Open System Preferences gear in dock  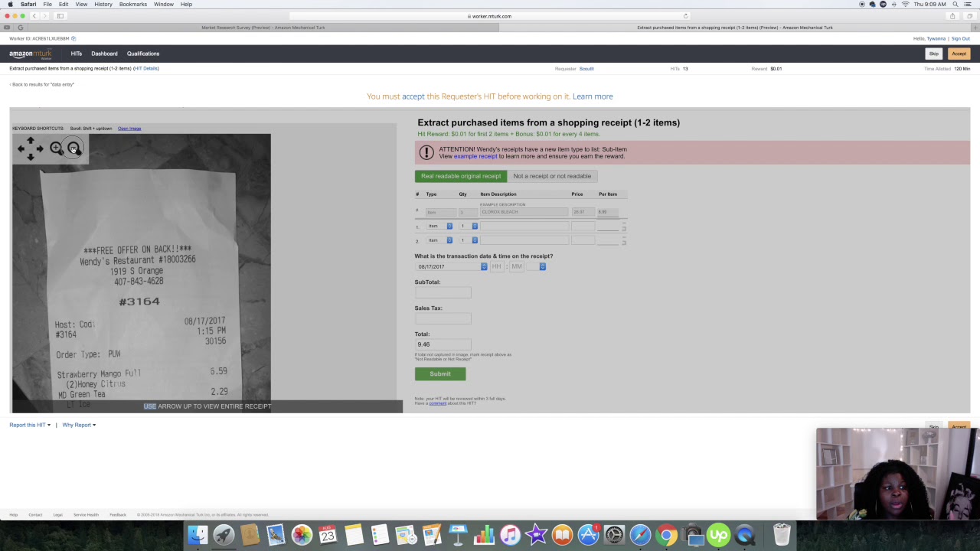point(614,535)
